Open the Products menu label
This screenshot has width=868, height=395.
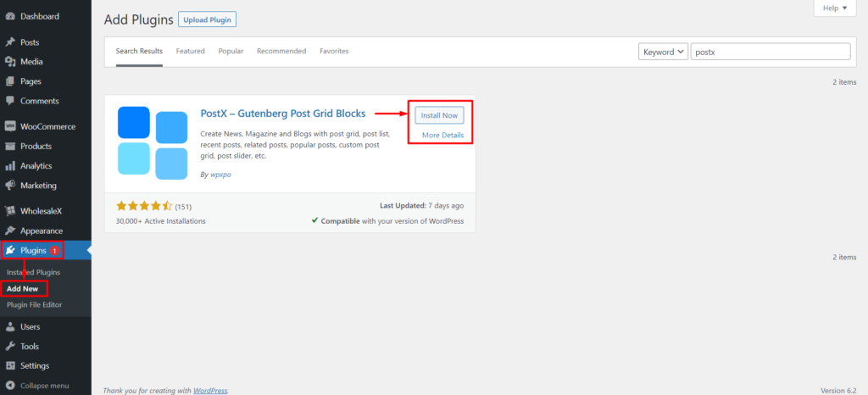coord(36,146)
